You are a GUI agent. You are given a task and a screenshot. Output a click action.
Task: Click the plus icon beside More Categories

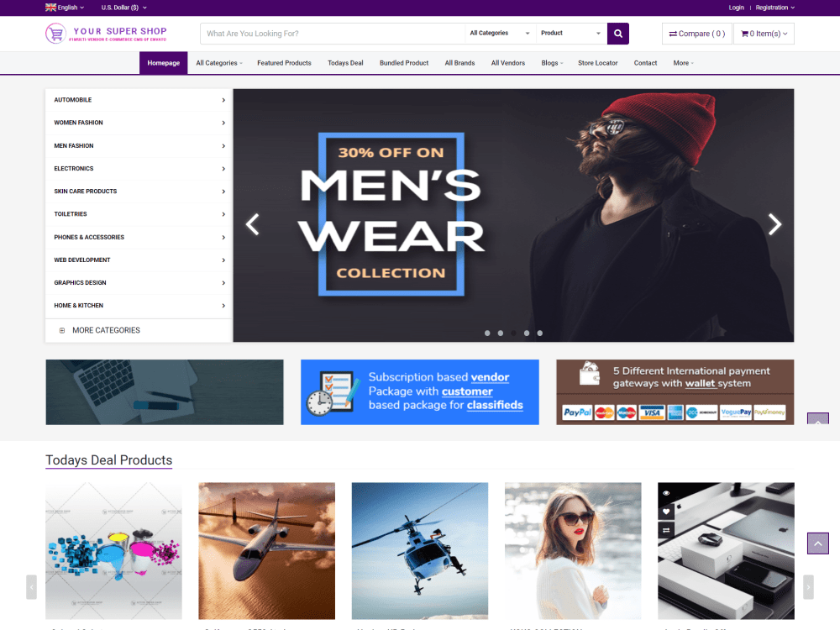point(62,330)
